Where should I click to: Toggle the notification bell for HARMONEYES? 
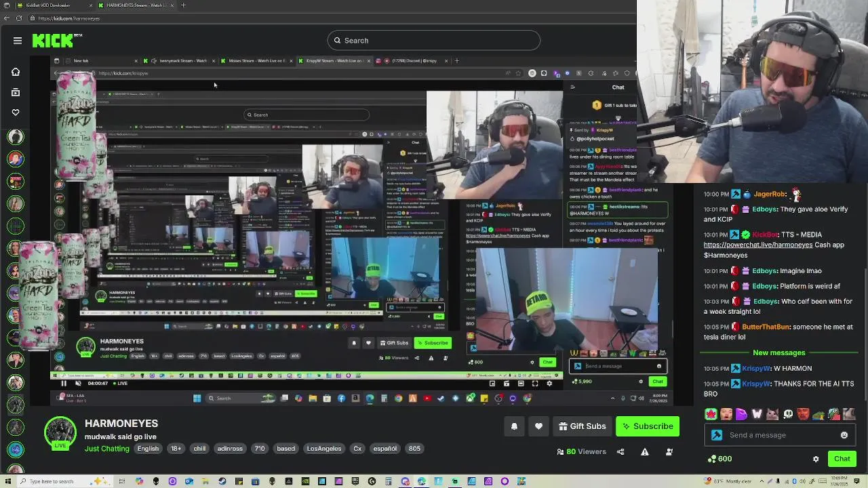coord(514,426)
